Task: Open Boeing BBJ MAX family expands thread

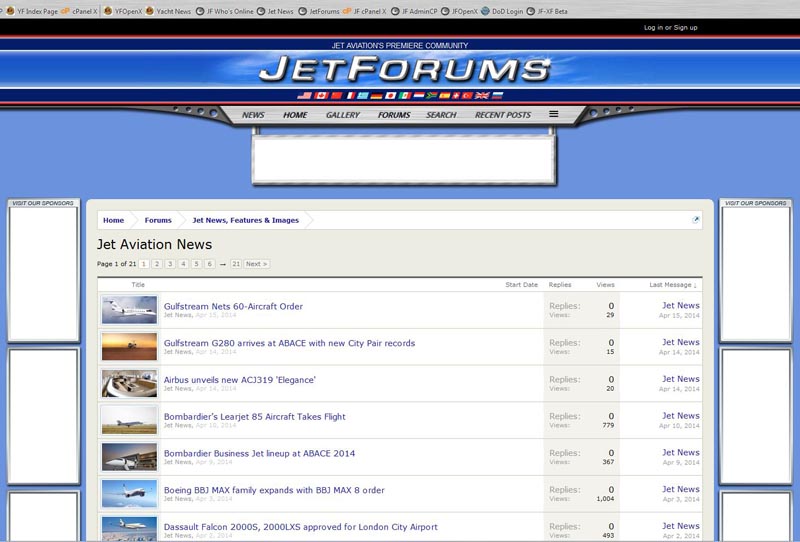Action: pyautogui.click(x=274, y=490)
